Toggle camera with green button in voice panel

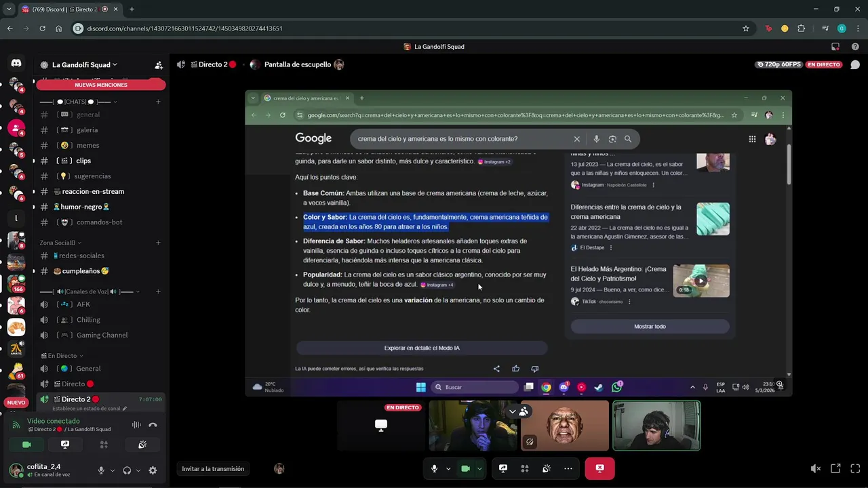[x=26, y=445]
